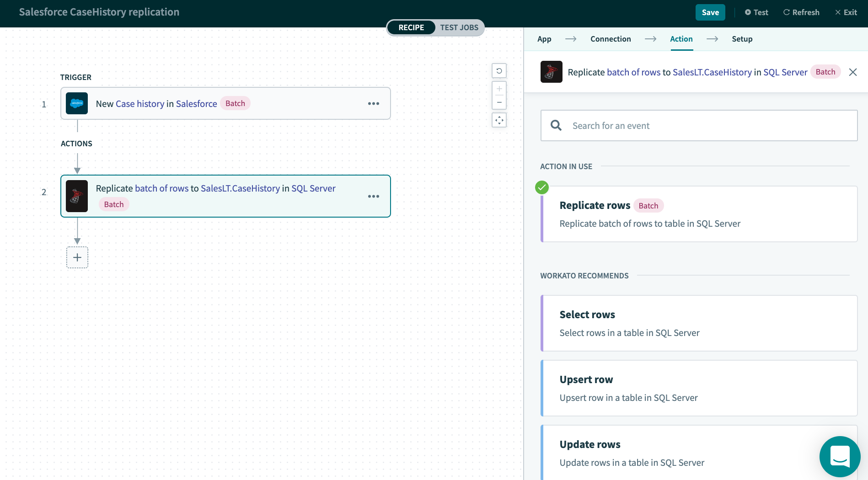The image size is (868, 480).
Task: Click the Batch badge in step 2
Action: click(x=114, y=204)
